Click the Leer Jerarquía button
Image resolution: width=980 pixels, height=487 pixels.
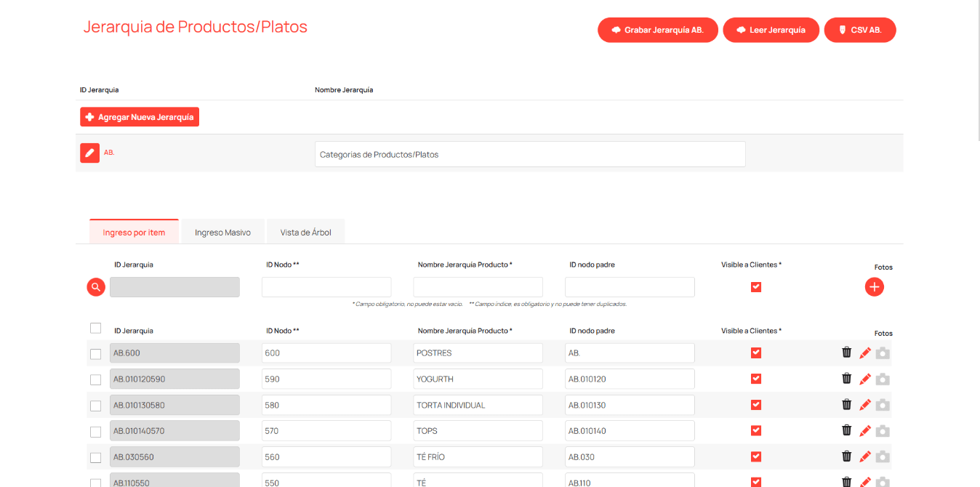(x=771, y=31)
